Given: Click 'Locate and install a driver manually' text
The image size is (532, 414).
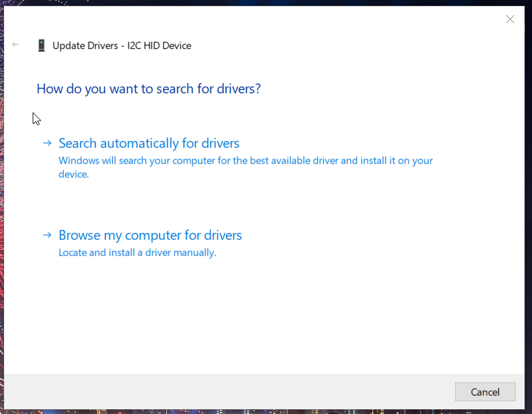Looking at the screenshot, I should (137, 253).
